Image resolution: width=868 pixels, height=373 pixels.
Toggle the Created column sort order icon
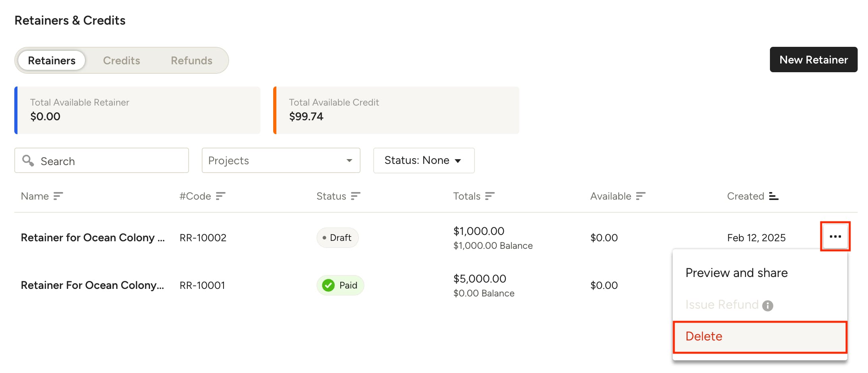click(x=773, y=196)
